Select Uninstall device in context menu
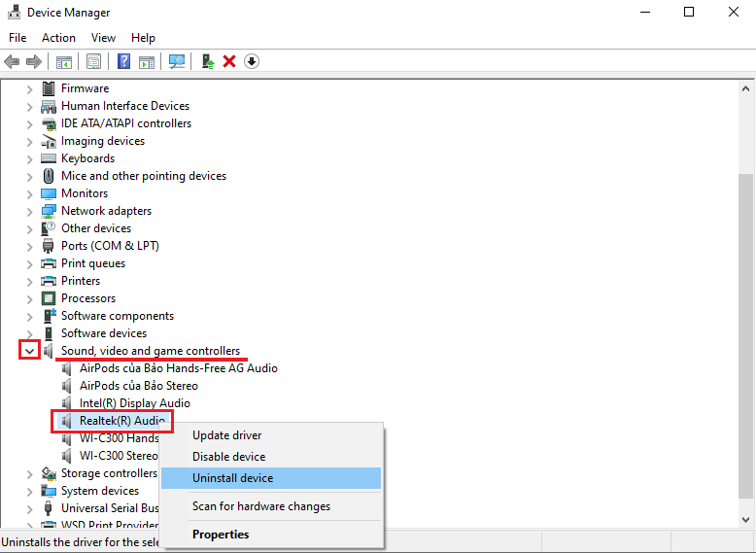 pyautogui.click(x=270, y=478)
